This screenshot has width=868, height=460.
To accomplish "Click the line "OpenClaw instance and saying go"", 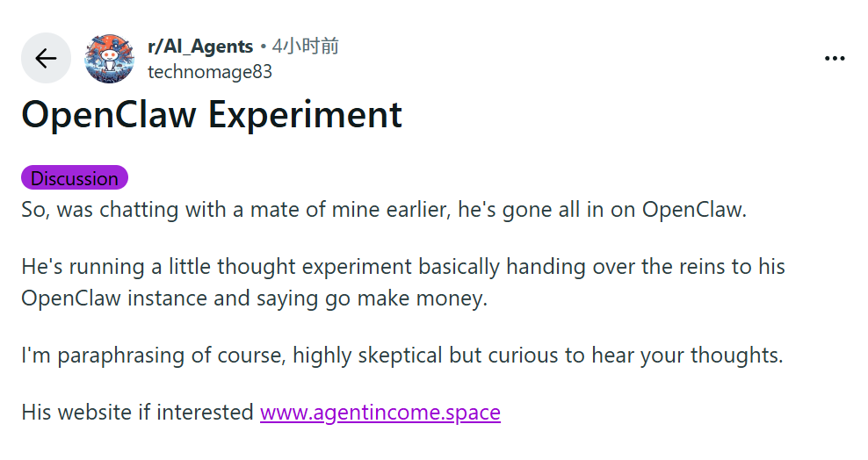I will click(x=254, y=298).
